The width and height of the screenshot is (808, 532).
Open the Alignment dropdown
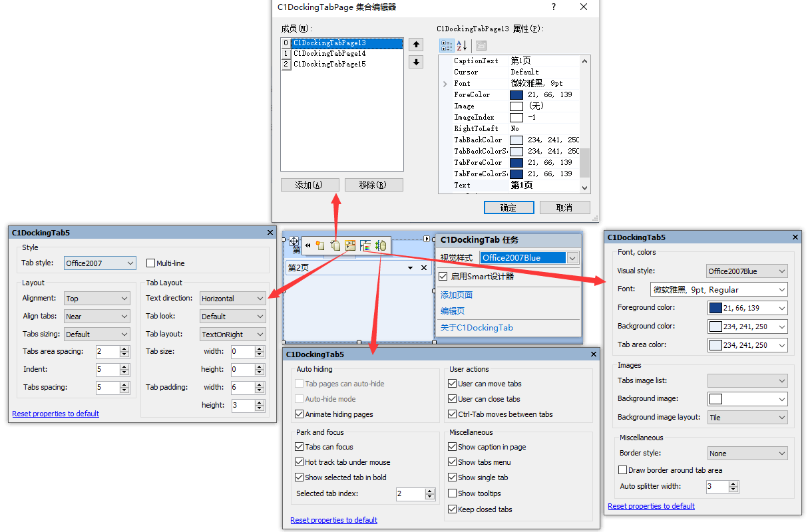[97, 299]
